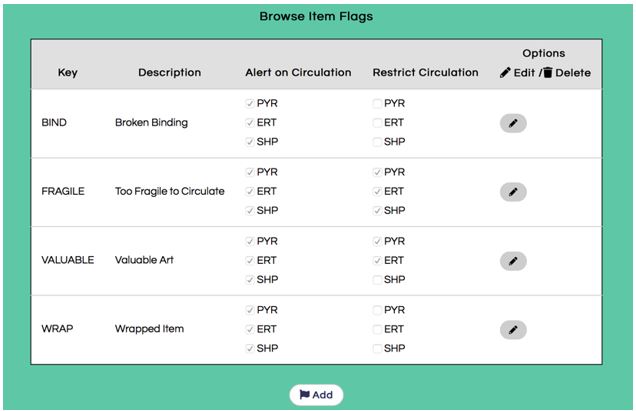Toggle FRAGILE restrict circulation SHP checkbox
636x411 pixels.
click(x=378, y=211)
